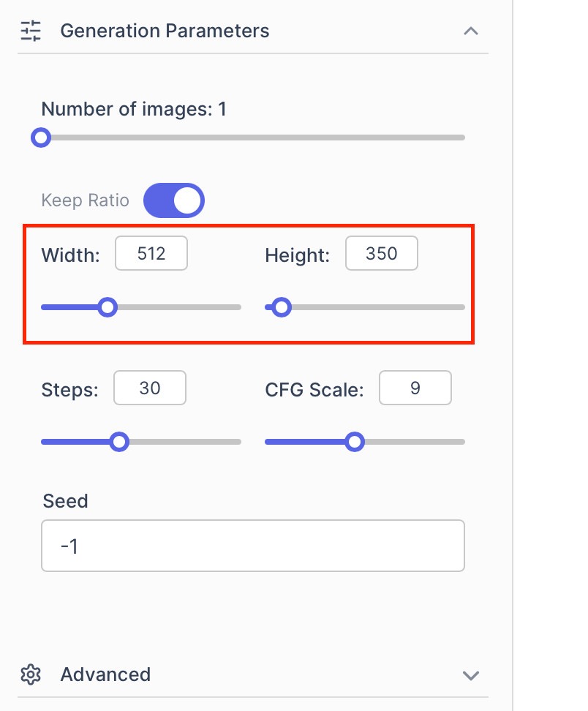The width and height of the screenshot is (588, 711).
Task: Click the right end of the Width slider track
Action: tap(238, 307)
